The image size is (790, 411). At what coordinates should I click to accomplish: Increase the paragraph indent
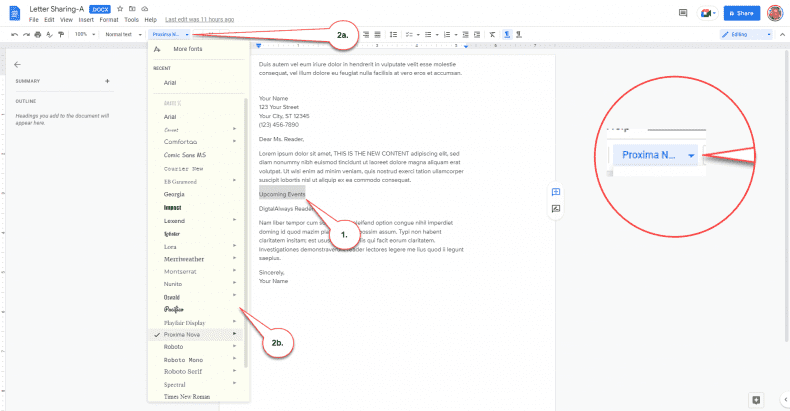pos(477,34)
